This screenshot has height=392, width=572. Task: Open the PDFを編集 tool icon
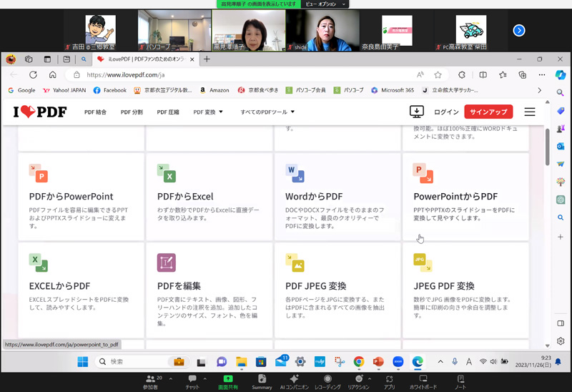[166, 263]
